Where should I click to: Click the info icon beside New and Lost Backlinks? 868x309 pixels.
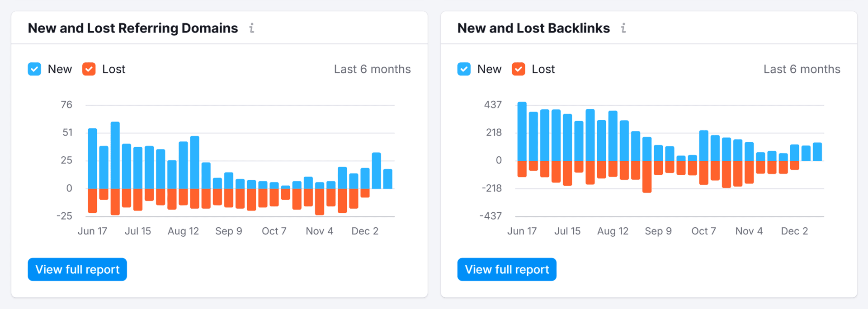point(624,28)
